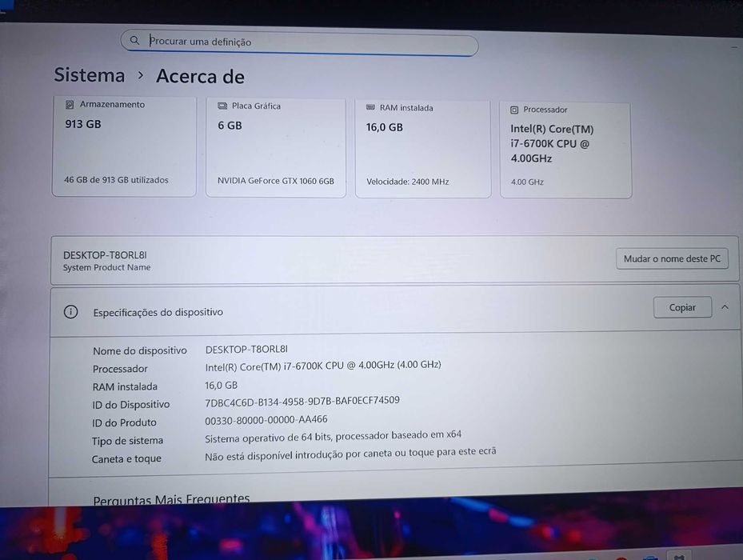Click the Placa Gráfica icon
The image size is (743, 560).
click(222, 106)
